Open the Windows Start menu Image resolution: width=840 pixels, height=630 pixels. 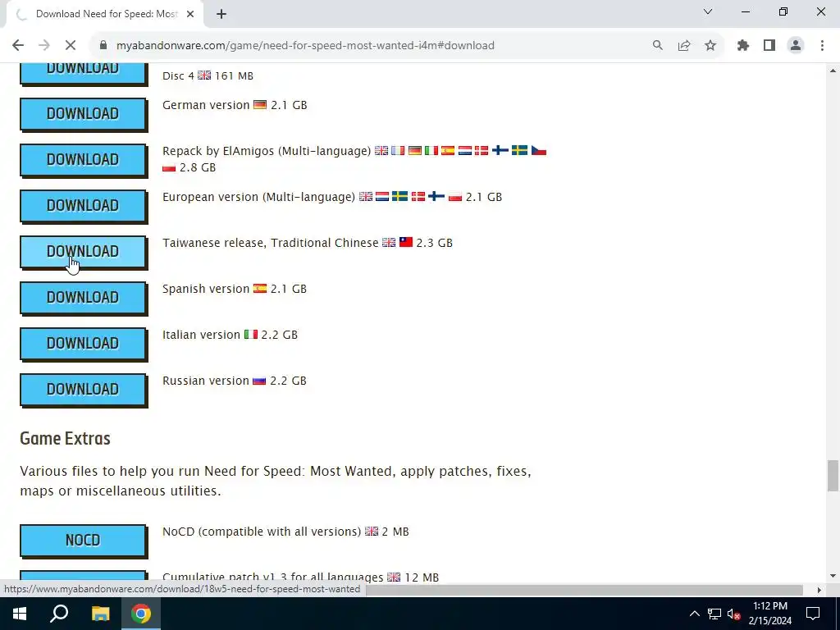pos(20,614)
